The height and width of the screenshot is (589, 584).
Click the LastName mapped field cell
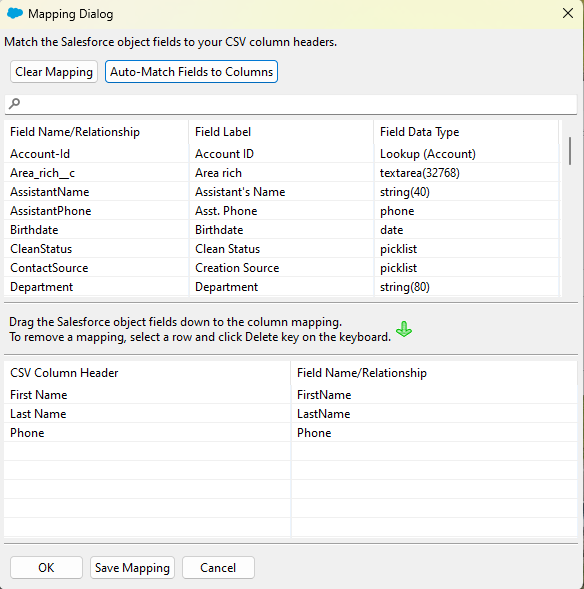(x=434, y=414)
